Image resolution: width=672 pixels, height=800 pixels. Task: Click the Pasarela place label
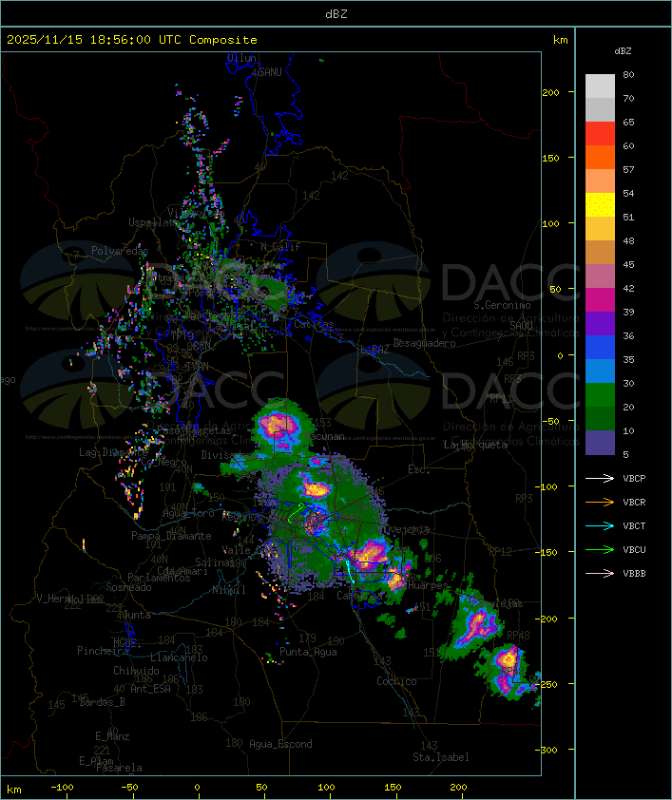[119, 768]
